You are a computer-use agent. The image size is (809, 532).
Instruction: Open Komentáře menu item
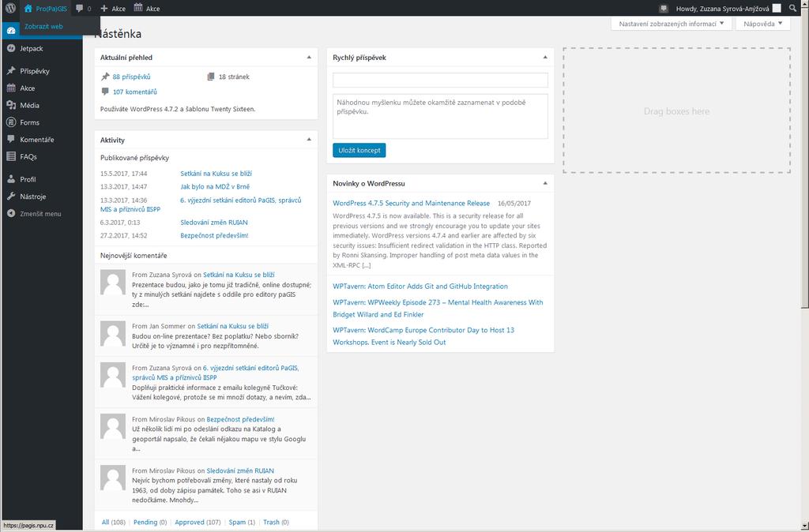pyautogui.click(x=36, y=139)
